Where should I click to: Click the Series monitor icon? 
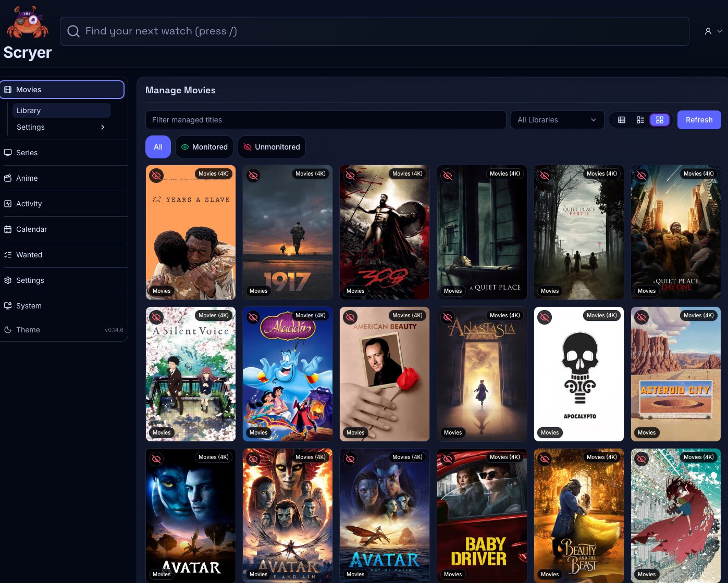tap(8, 153)
